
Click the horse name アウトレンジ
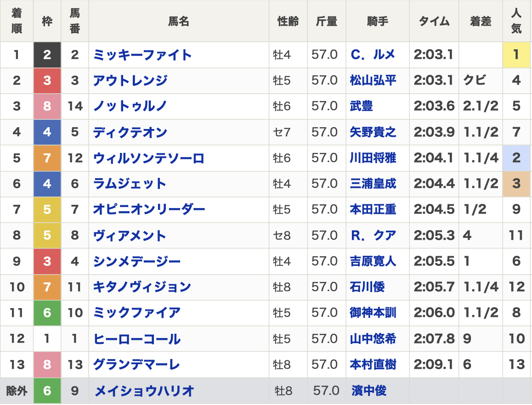(130, 81)
